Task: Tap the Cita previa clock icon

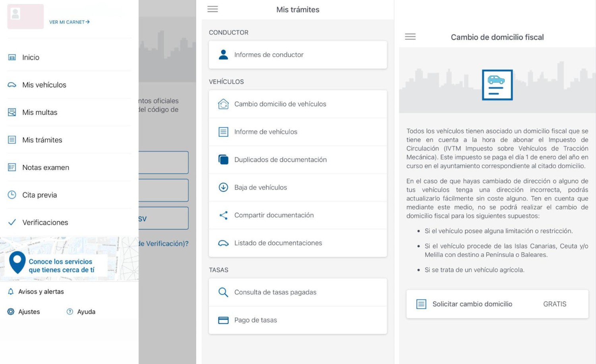Action: (12, 195)
